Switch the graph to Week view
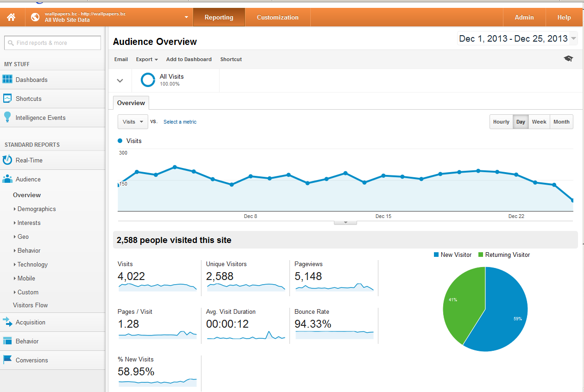Screen dimensions: 584x392 pyautogui.click(x=539, y=122)
